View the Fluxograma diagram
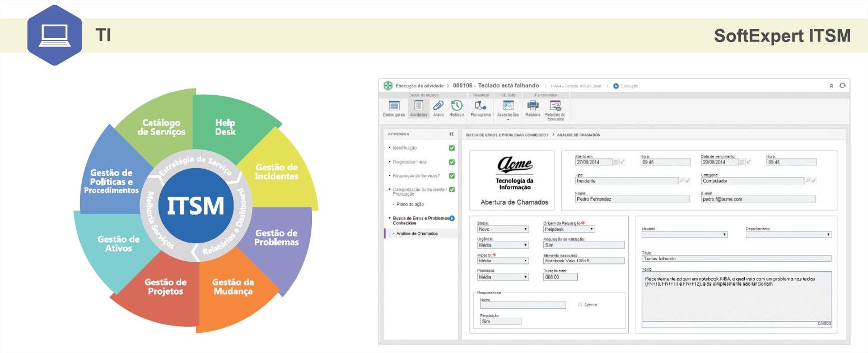868x353 pixels. click(x=480, y=108)
